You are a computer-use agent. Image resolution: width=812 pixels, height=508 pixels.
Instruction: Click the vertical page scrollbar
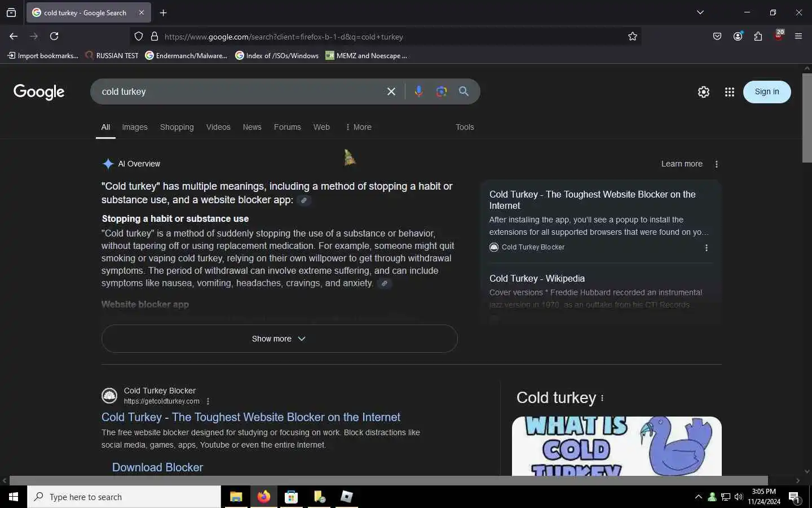click(x=807, y=117)
